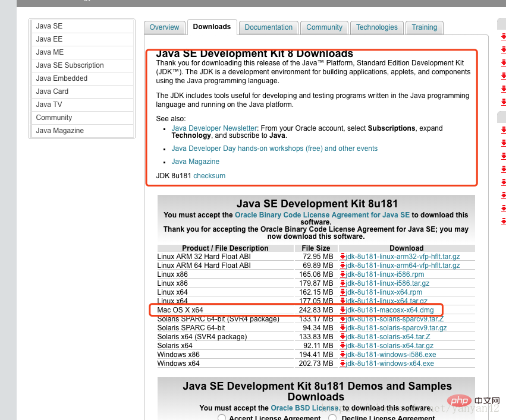Click the 94.34 MB file size
This screenshot has height=420, width=506.
click(x=318, y=328)
